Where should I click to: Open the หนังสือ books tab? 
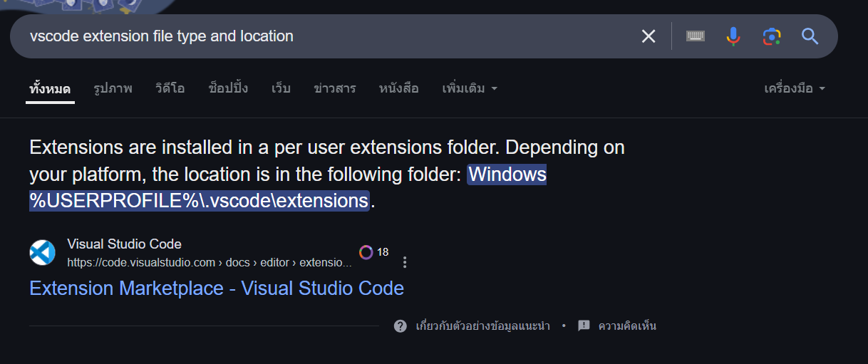click(x=399, y=89)
